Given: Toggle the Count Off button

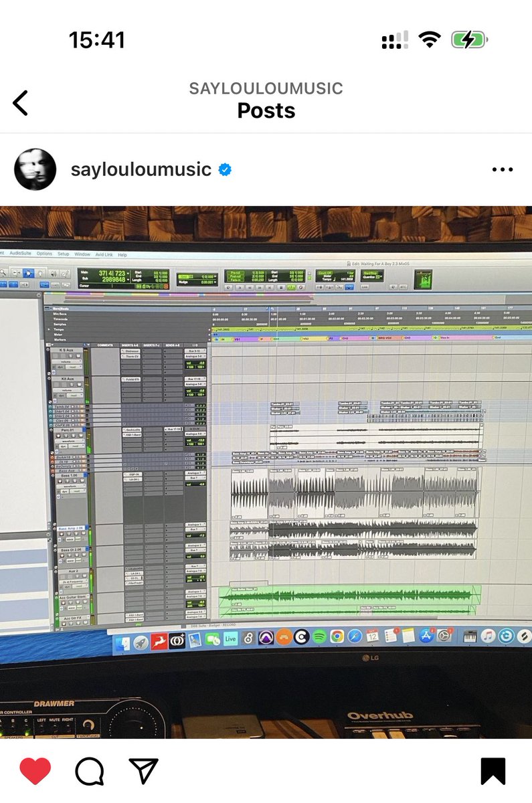Looking at the screenshot, I should (325, 272).
